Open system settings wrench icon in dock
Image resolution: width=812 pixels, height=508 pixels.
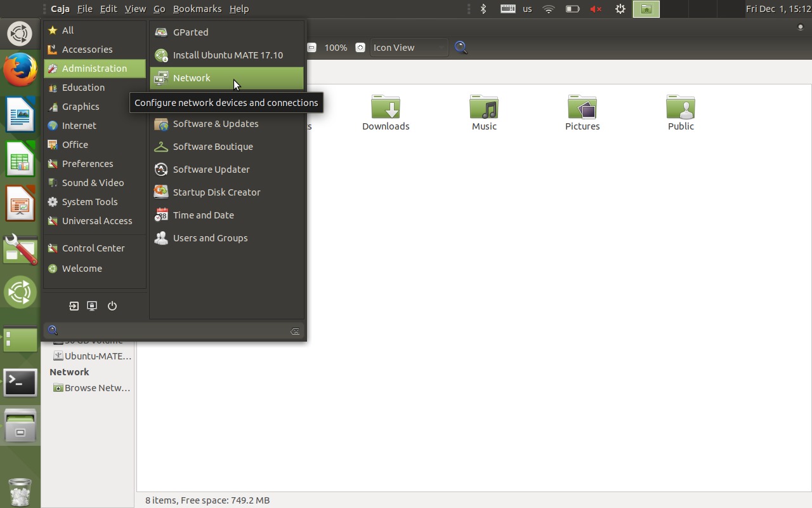[x=20, y=248]
